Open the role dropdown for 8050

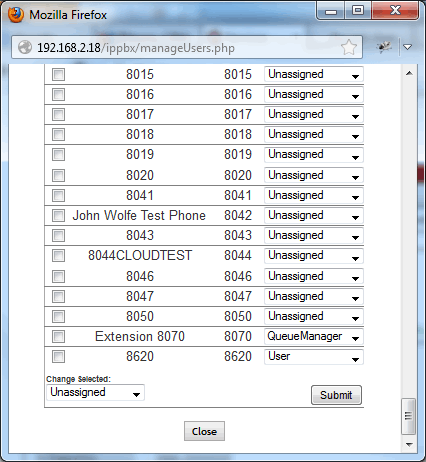pyautogui.click(x=314, y=316)
